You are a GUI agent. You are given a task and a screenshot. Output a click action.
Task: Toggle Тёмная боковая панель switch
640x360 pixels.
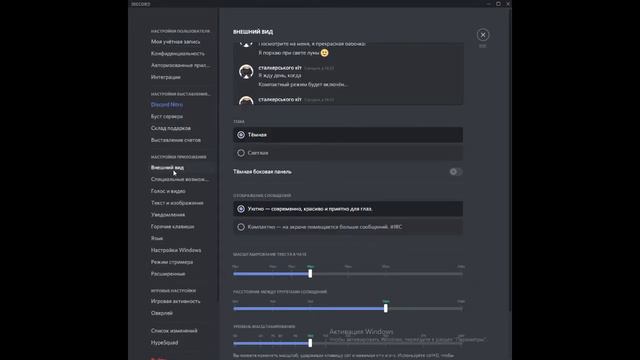click(456, 172)
